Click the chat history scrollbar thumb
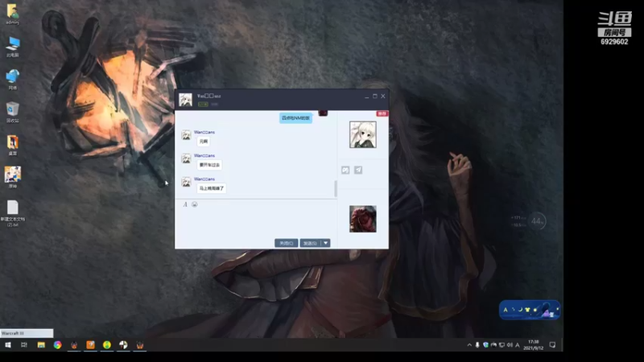 coord(336,189)
